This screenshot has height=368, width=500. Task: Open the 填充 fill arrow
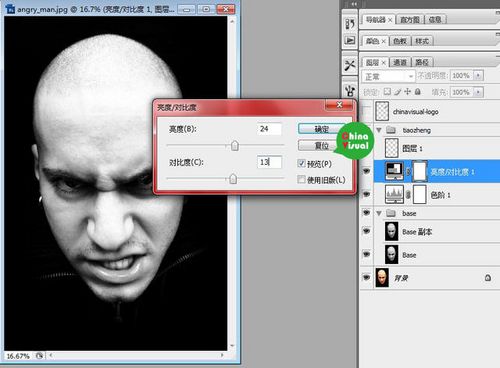pos(478,92)
